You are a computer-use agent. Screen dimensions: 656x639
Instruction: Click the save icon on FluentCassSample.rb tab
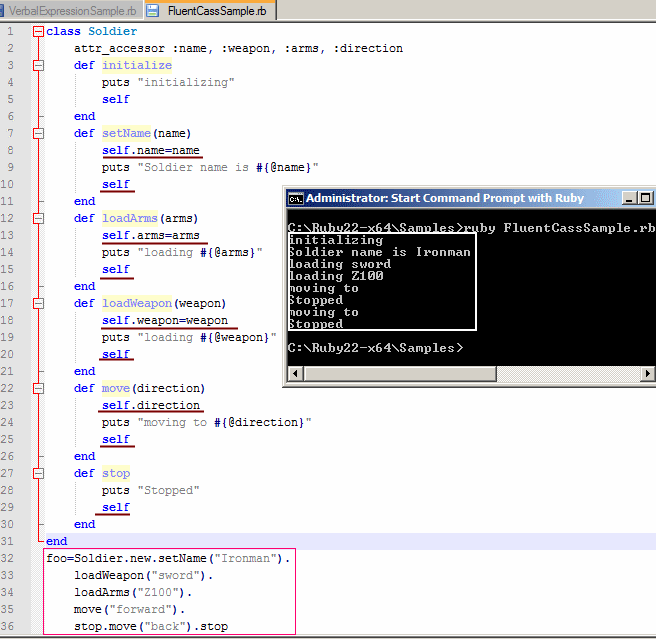(x=153, y=11)
